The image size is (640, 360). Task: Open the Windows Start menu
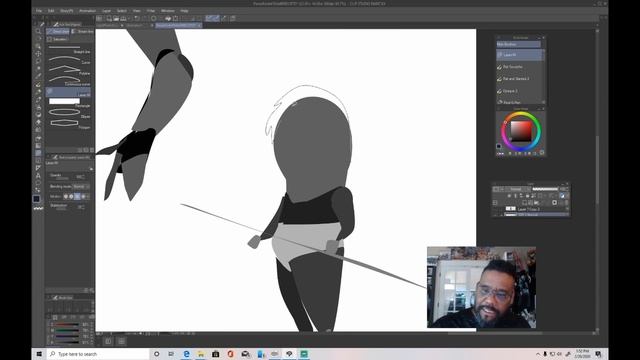click(x=39, y=354)
